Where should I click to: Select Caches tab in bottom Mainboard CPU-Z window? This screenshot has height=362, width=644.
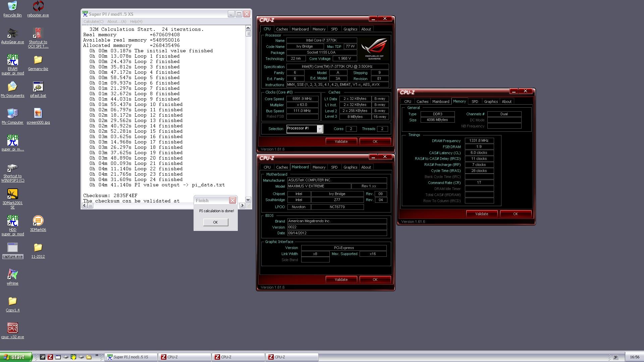click(x=282, y=167)
